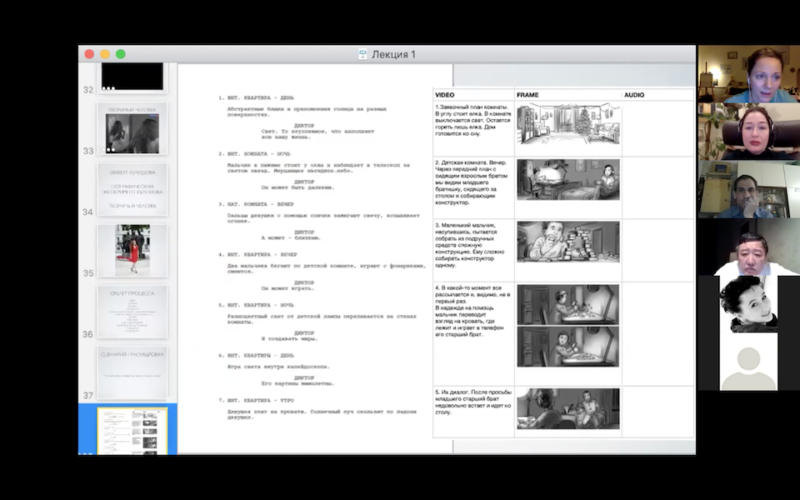The width and height of the screenshot is (800, 500).
Task: Enter full screen with the green window button
Action: [x=121, y=54]
